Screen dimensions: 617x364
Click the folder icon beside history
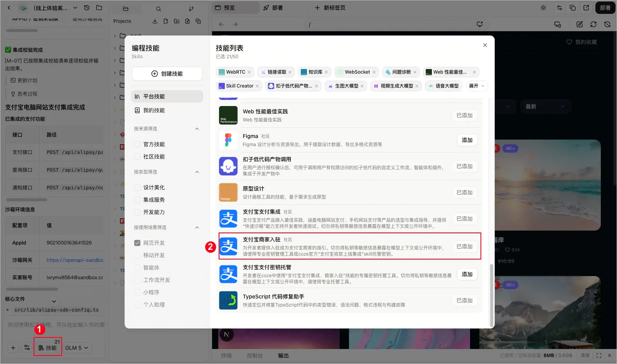(x=99, y=8)
